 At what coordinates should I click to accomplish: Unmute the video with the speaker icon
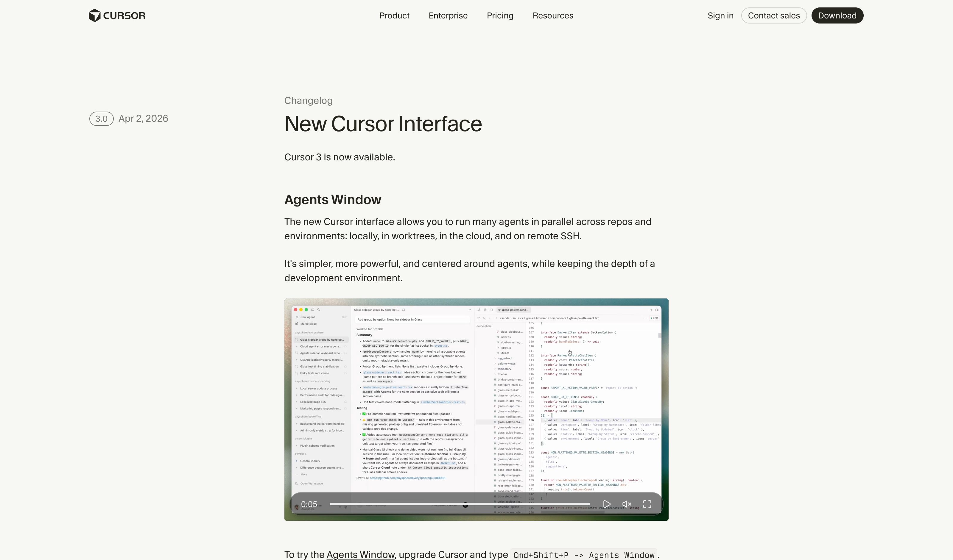627,504
